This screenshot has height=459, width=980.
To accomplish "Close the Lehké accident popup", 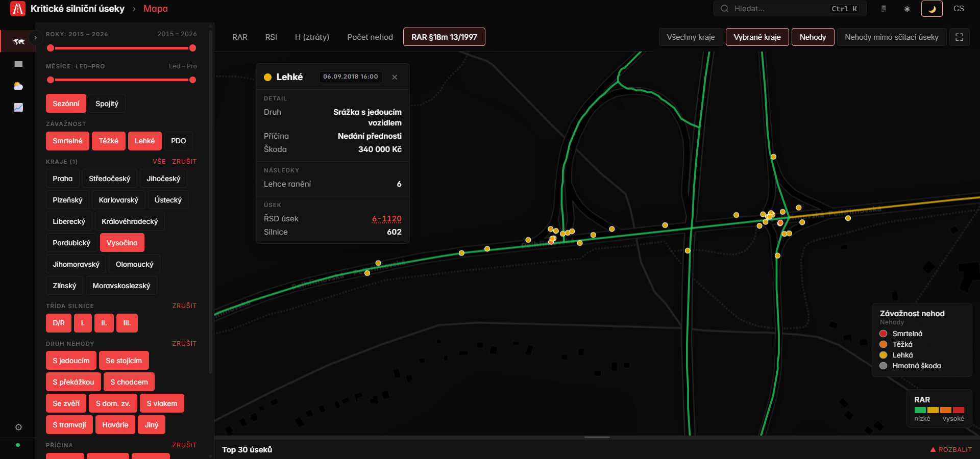I will click(x=395, y=77).
